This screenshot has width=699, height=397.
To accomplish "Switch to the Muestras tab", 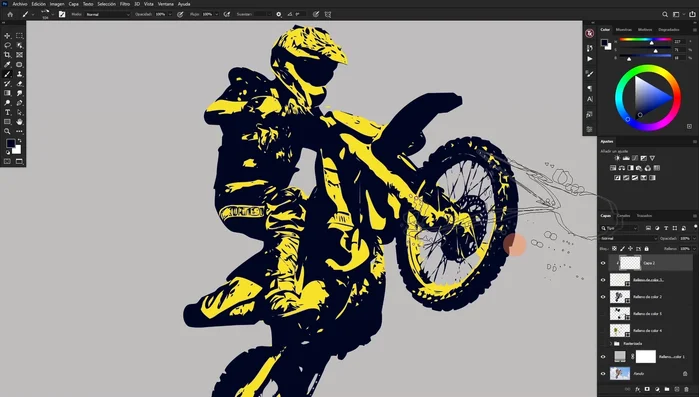I will (x=624, y=29).
